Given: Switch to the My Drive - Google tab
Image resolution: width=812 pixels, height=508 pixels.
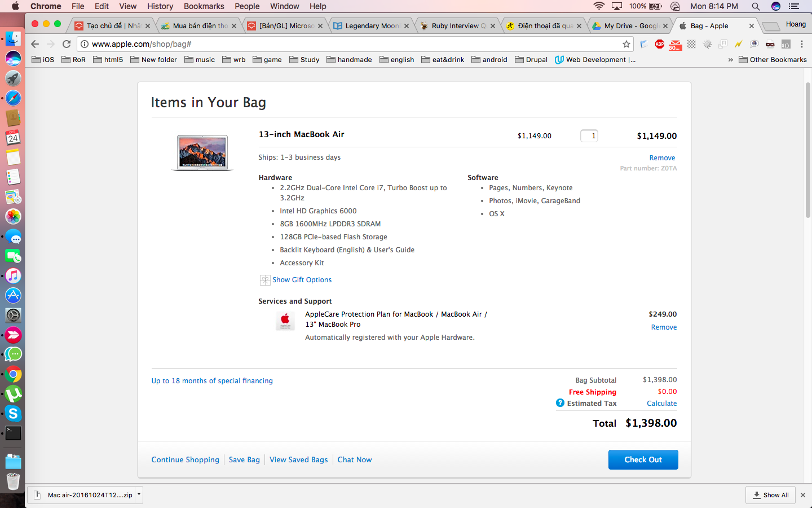Looking at the screenshot, I should click(630, 26).
